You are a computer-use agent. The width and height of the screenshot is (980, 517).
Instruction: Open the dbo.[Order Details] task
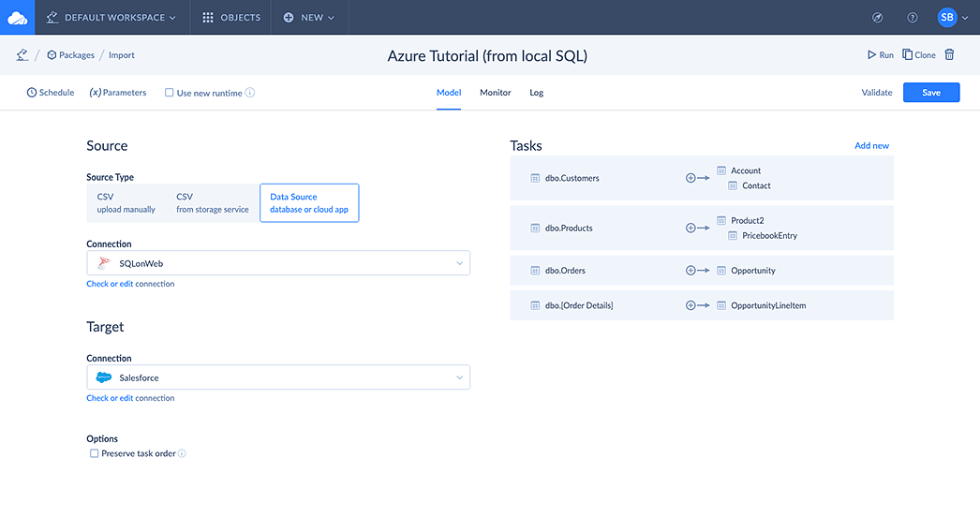pos(579,305)
